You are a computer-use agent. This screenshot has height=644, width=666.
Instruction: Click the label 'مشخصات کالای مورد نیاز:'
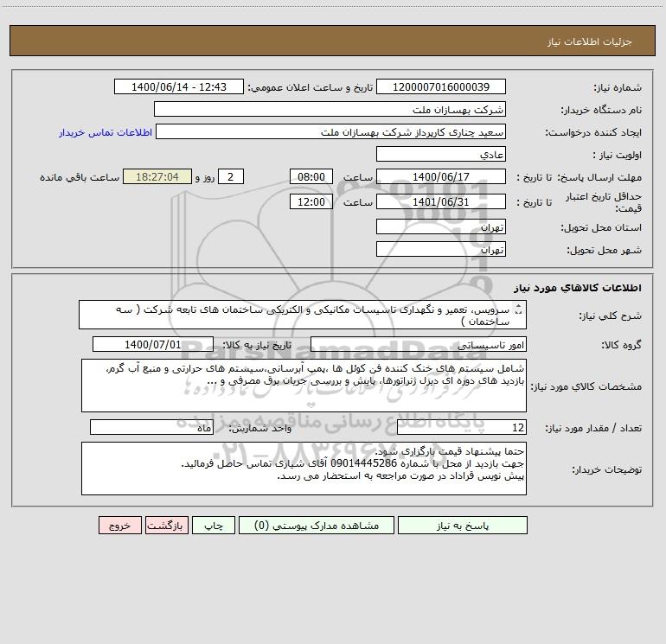(x=586, y=386)
